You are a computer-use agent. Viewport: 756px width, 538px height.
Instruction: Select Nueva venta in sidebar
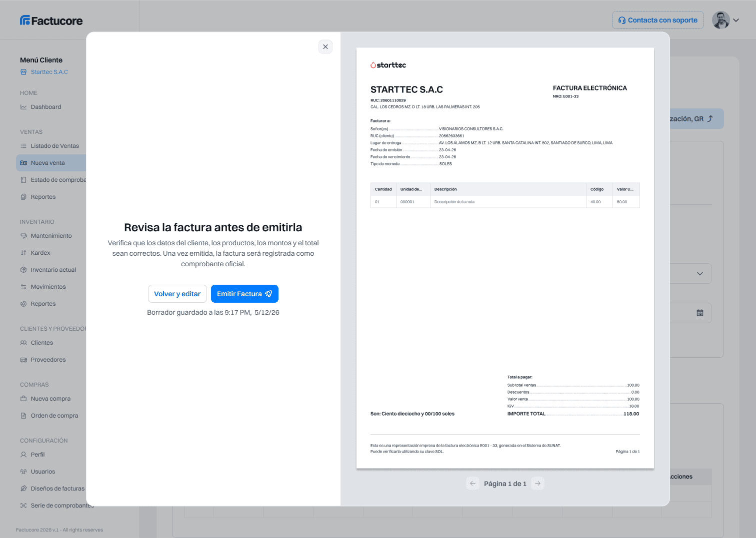click(x=51, y=163)
